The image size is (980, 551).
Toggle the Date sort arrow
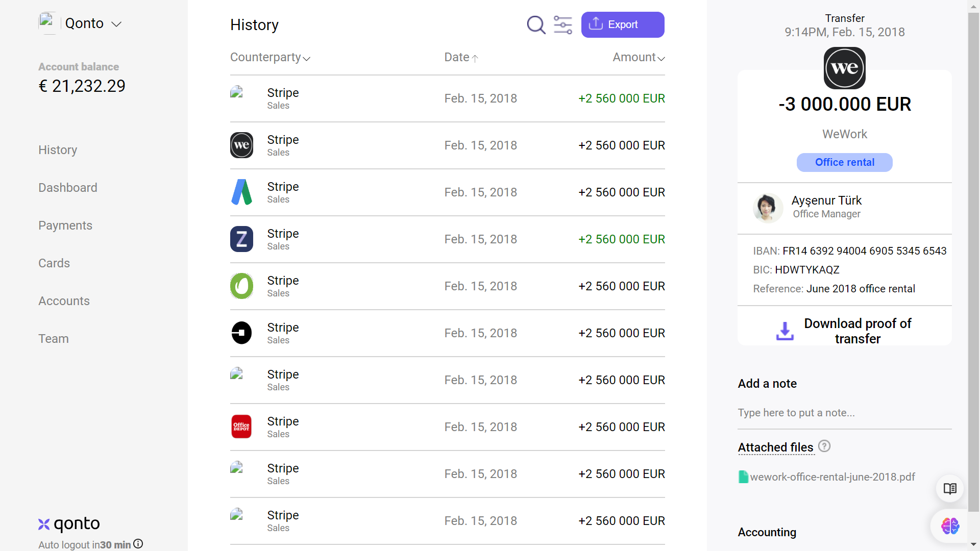475,58
